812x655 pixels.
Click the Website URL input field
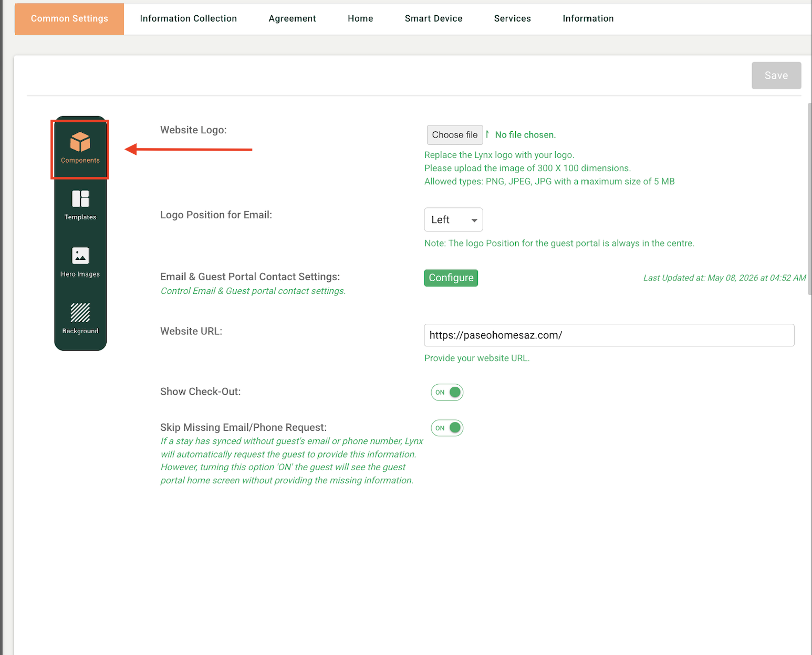(609, 335)
